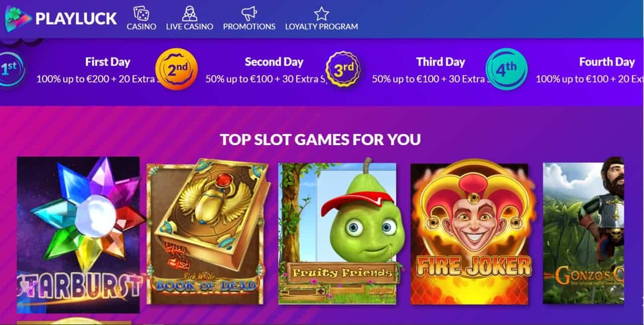Click the PLAYLUCK brand name text
This screenshot has height=325, width=644.
click(x=76, y=19)
